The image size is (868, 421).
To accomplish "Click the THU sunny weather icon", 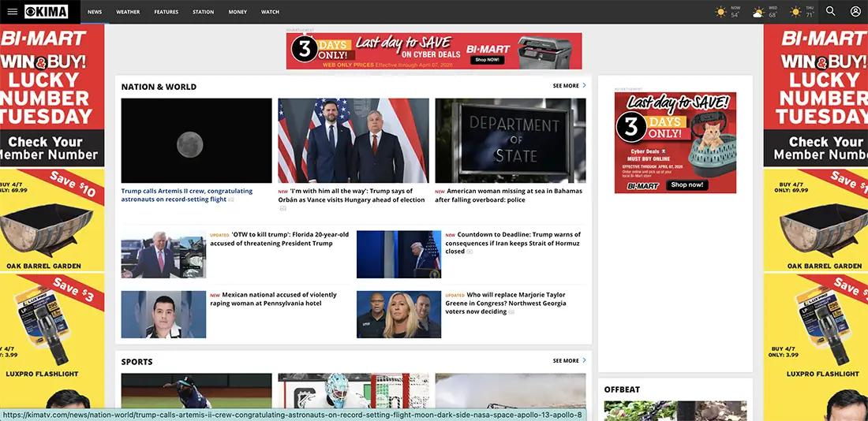I will click(x=795, y=12).
